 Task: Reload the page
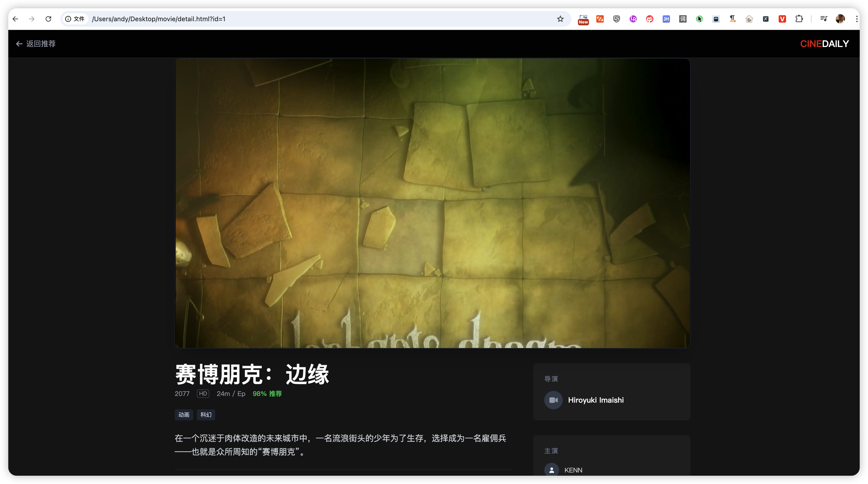point(48,19)
